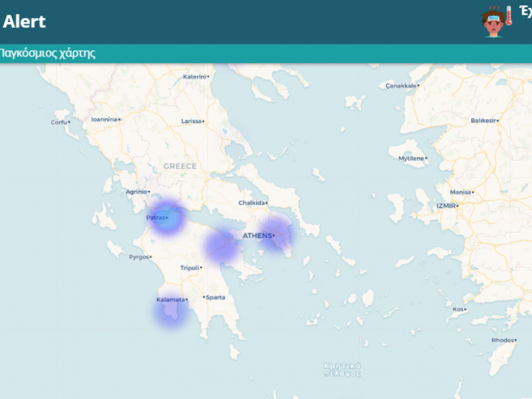Click the Katerini label on map
The image size is (532, 399).
pyautogui.click(x=195, y=76)
